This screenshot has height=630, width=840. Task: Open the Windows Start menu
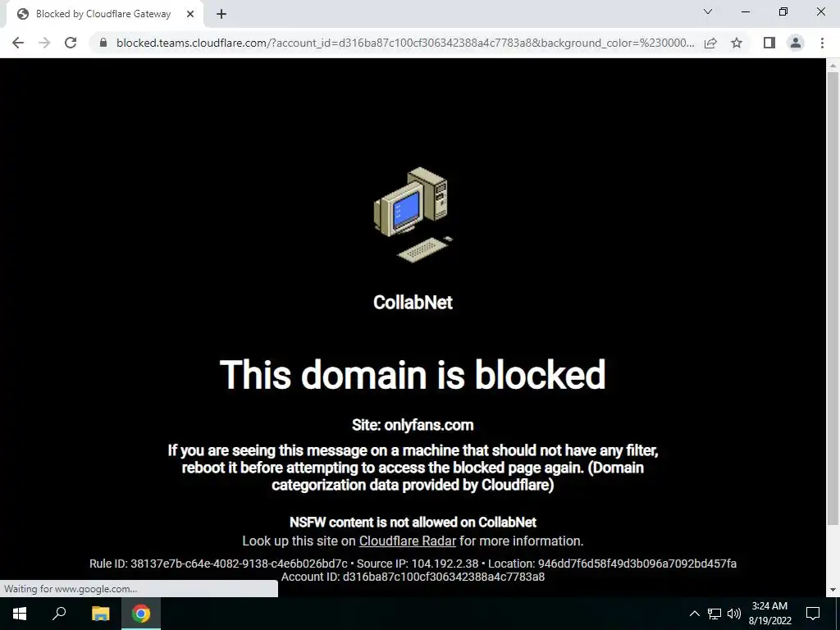click(20, 614)
